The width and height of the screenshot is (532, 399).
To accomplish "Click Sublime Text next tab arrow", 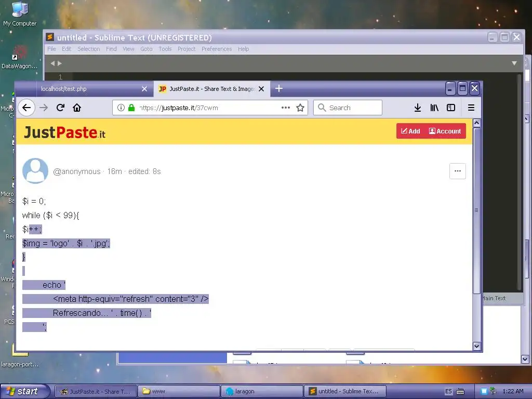I will point(60,63).
